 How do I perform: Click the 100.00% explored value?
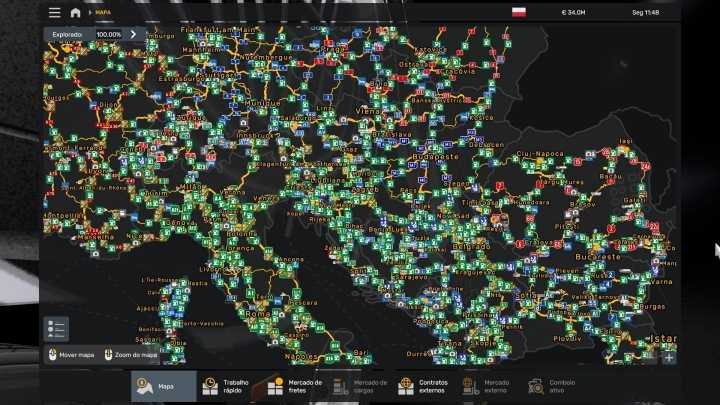(x=109, y=34)
